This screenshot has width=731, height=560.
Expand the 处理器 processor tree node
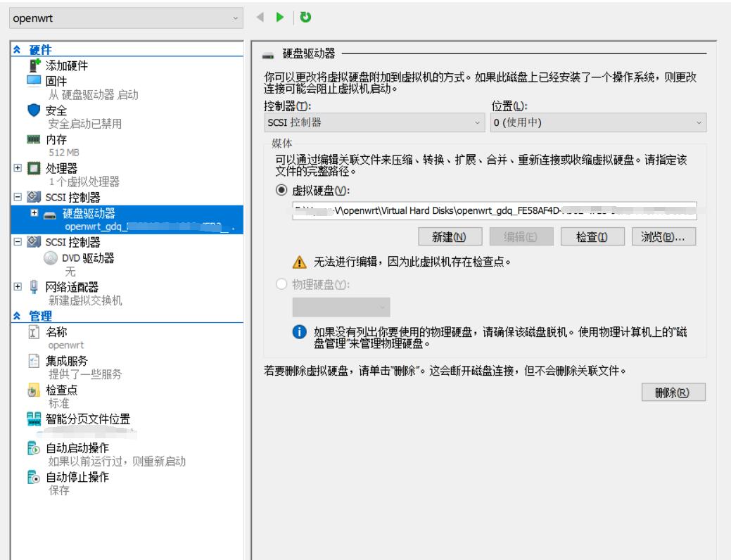point(17,170)
